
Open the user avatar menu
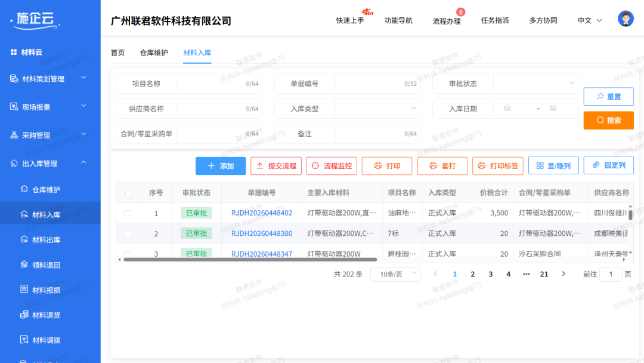click(626, 19)
